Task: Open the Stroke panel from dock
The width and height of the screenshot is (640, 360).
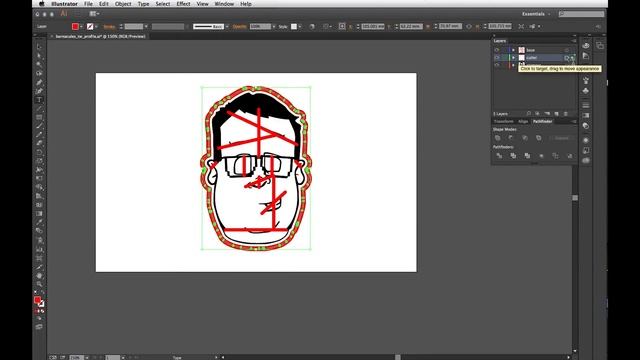Action: coord(586,105)
